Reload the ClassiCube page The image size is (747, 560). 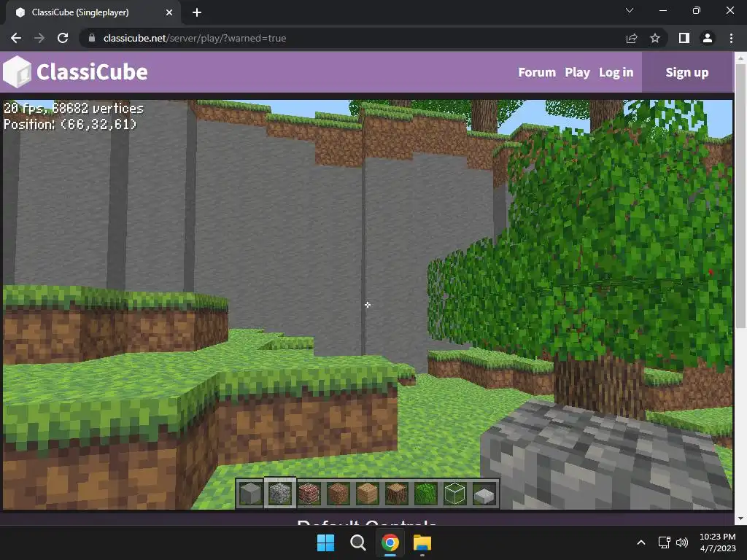point(63,38)
